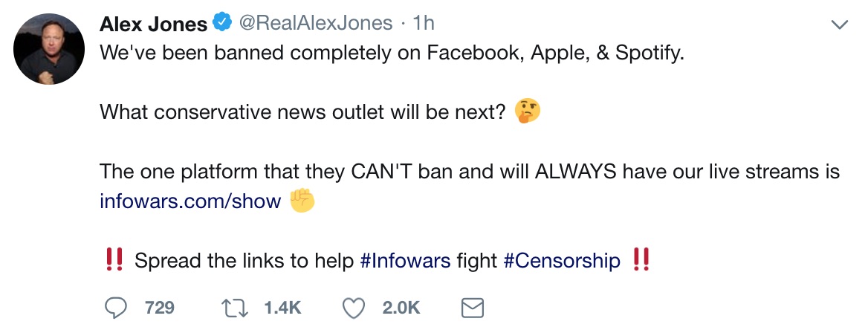
Task: Click the @RealAlexJones handle
Action: pyautogui.click(x=316, y=23)
